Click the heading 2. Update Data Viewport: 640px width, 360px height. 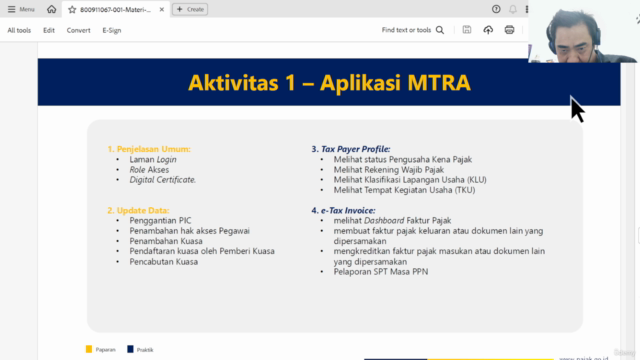click(x=138, y=211)
